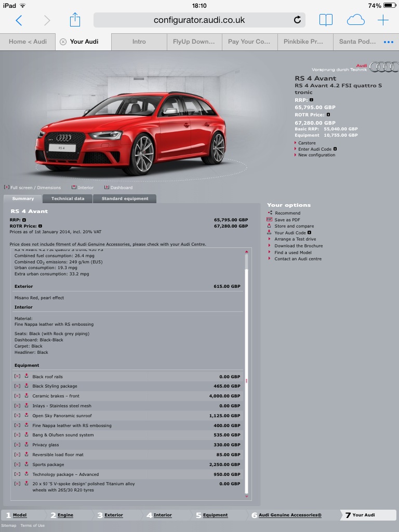Screen dimensions: 399x532
Task: Switch to the Standard equipment tab
Action: pyautogui.click(x=125, y=198)
